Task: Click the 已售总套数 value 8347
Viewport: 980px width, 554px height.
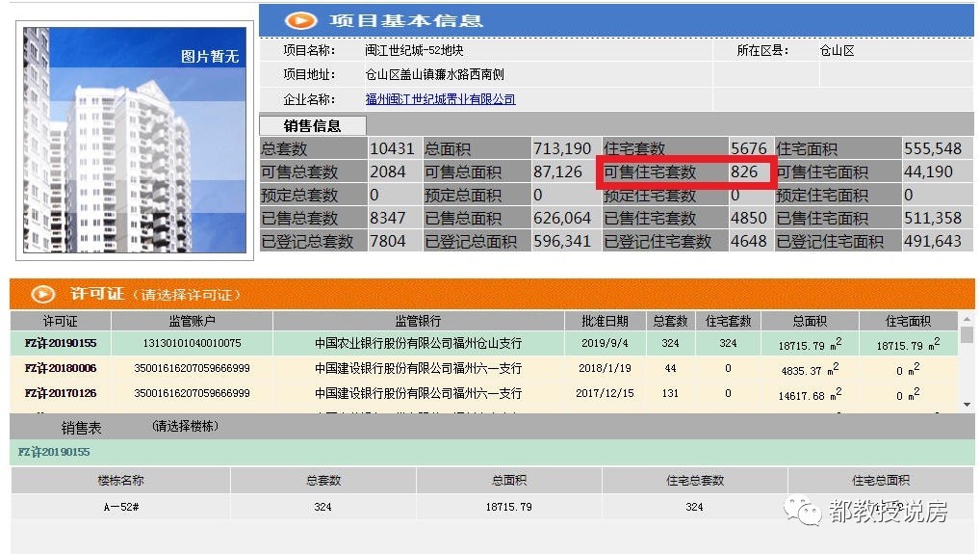Action: click(388, 218)
